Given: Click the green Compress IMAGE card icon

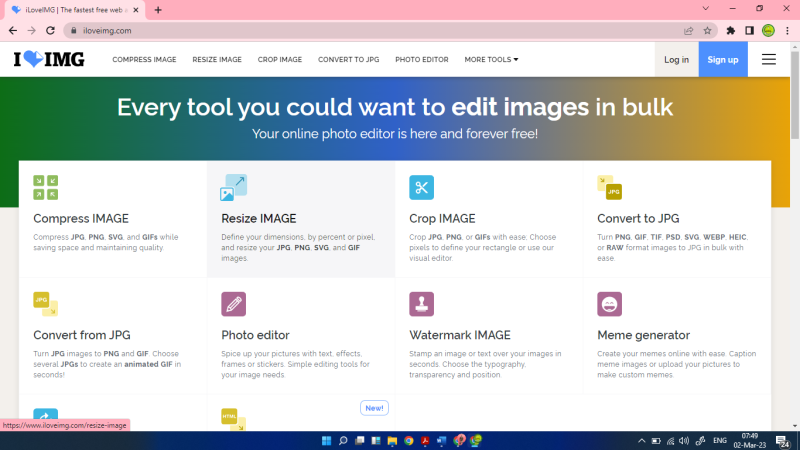Looking at the screenshot, I should point(45,187).
